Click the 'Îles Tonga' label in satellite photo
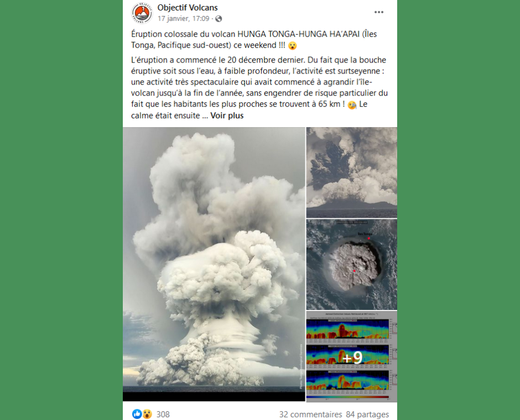The height and width of the screenshot is (420, 520). click(365, 234)
